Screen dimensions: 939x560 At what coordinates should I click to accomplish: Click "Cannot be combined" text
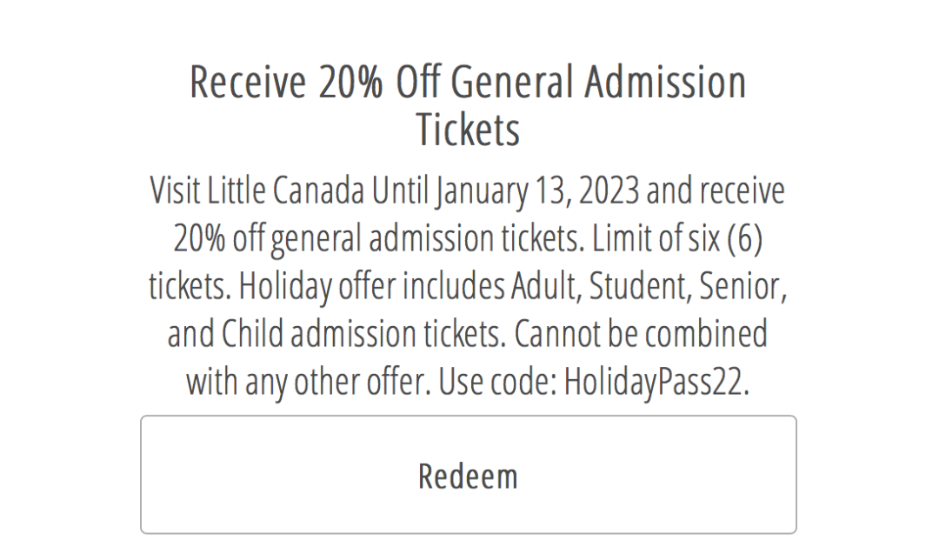pos(641,334)
